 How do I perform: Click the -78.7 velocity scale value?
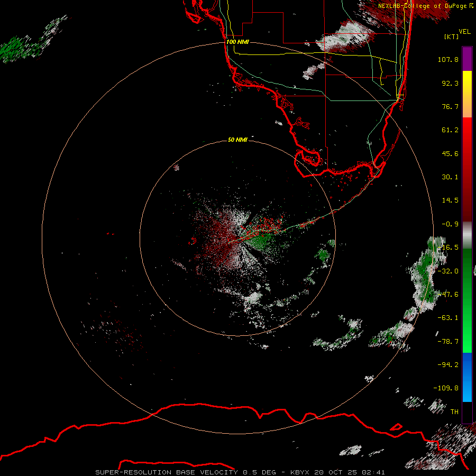tap(448, 342)
